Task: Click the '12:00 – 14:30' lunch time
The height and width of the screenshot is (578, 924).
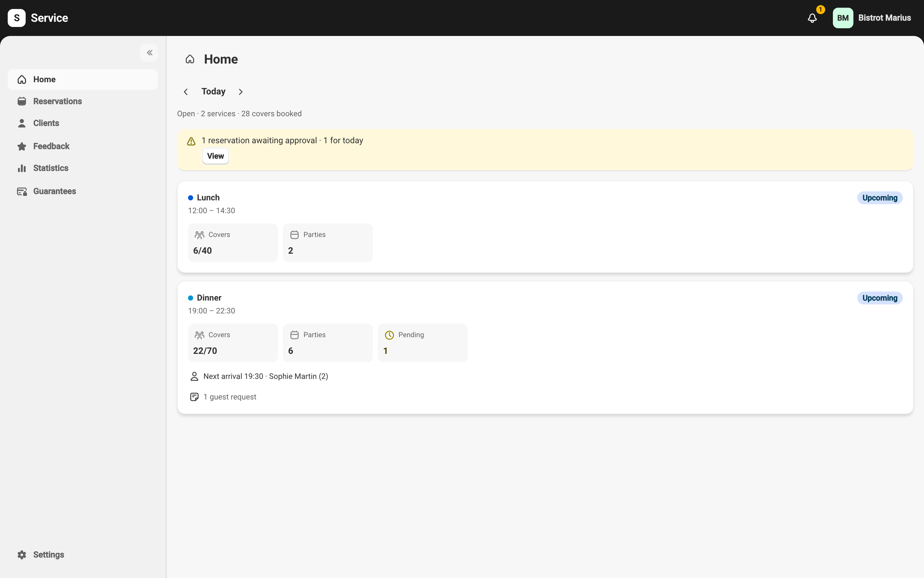Action: 211,211
